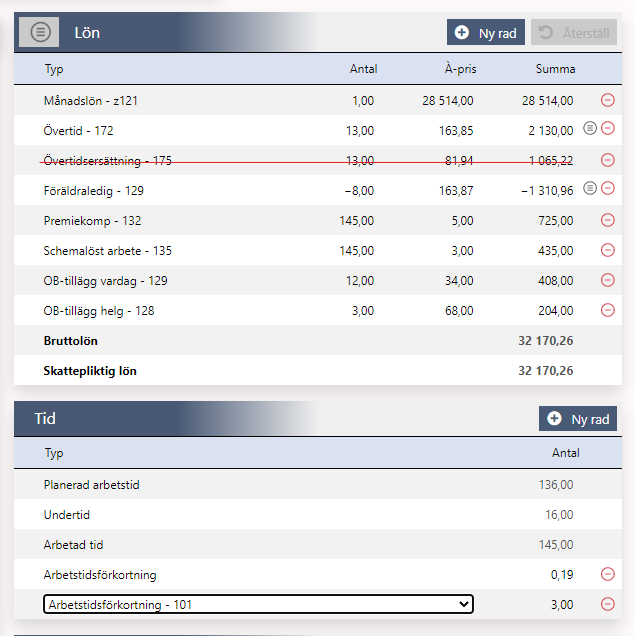Viewport: 635px width, 636px height.
Task: Click the Övertid - 172 label
Action: click(78, 131)
